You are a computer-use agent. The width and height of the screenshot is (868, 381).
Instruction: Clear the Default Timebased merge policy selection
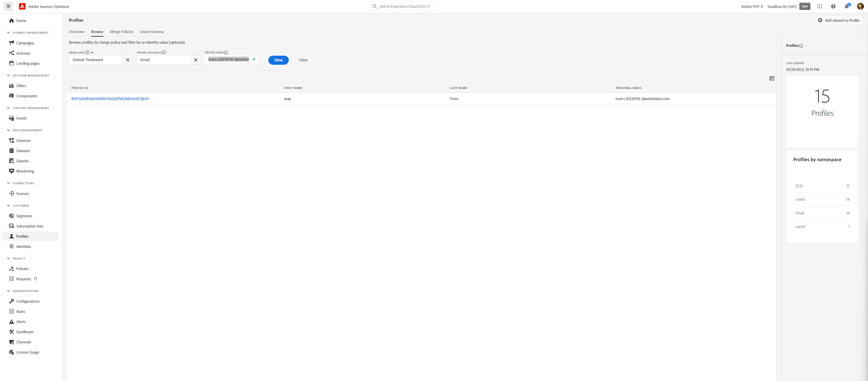(x=128, y=60)
